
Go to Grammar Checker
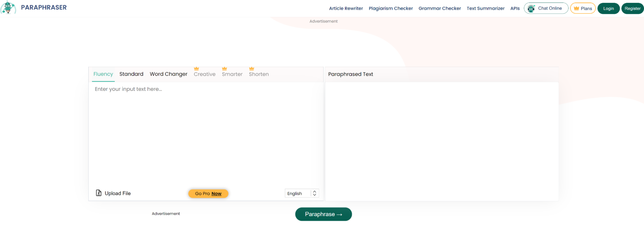[439, 8]
